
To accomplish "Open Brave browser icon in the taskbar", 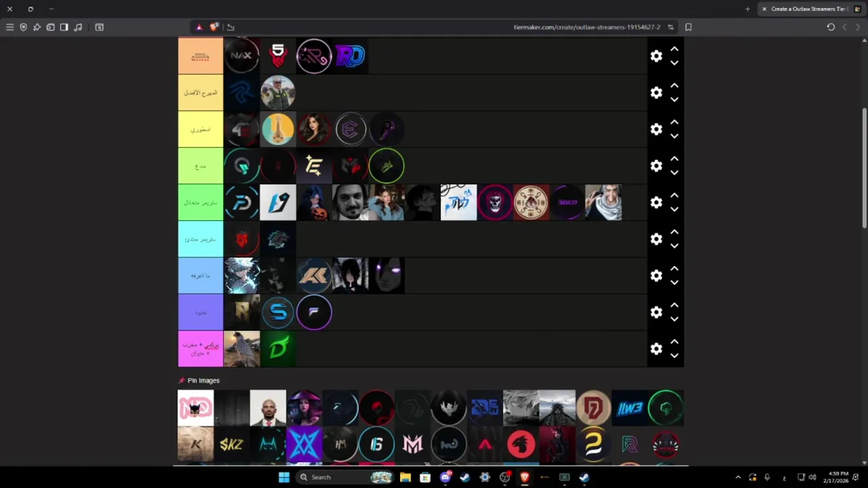I will coord(524,477).
